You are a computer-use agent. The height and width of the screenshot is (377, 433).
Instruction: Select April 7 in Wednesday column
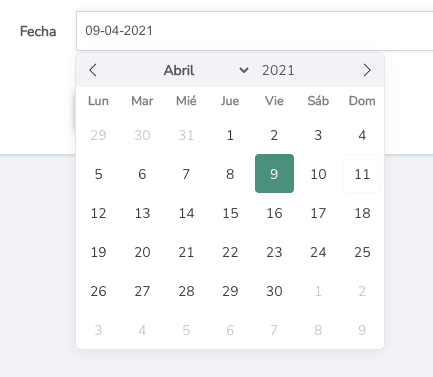186,173
